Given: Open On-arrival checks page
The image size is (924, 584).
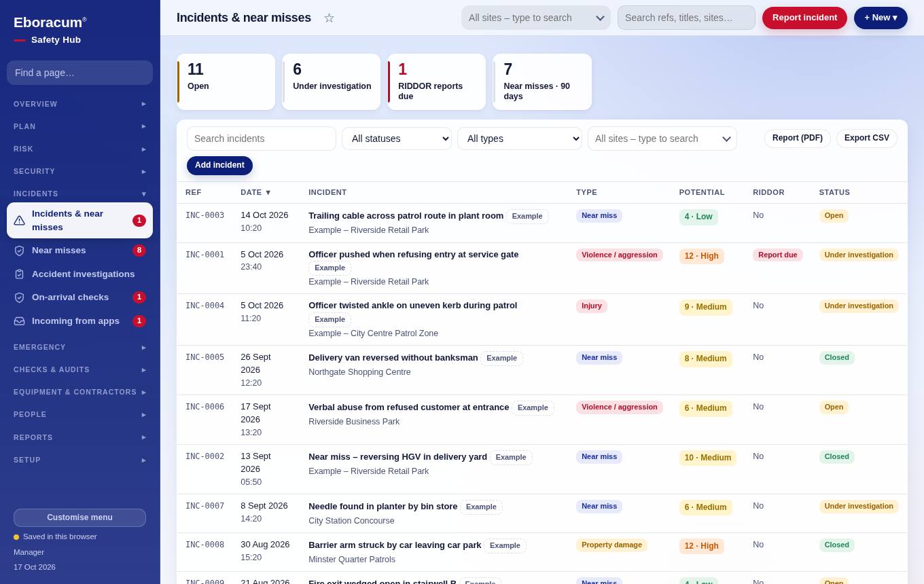Looking at the screenshot, I should pyautogui.click(x=79, y=297).
